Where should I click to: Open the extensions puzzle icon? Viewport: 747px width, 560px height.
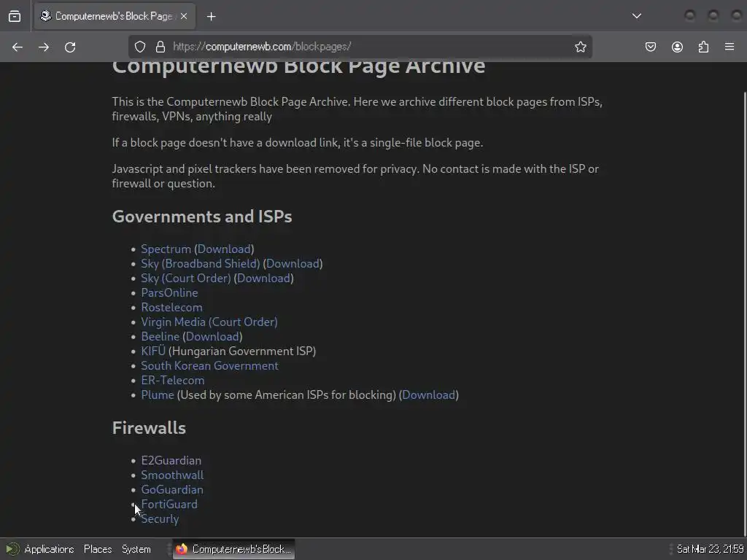[x=703, y=47]
